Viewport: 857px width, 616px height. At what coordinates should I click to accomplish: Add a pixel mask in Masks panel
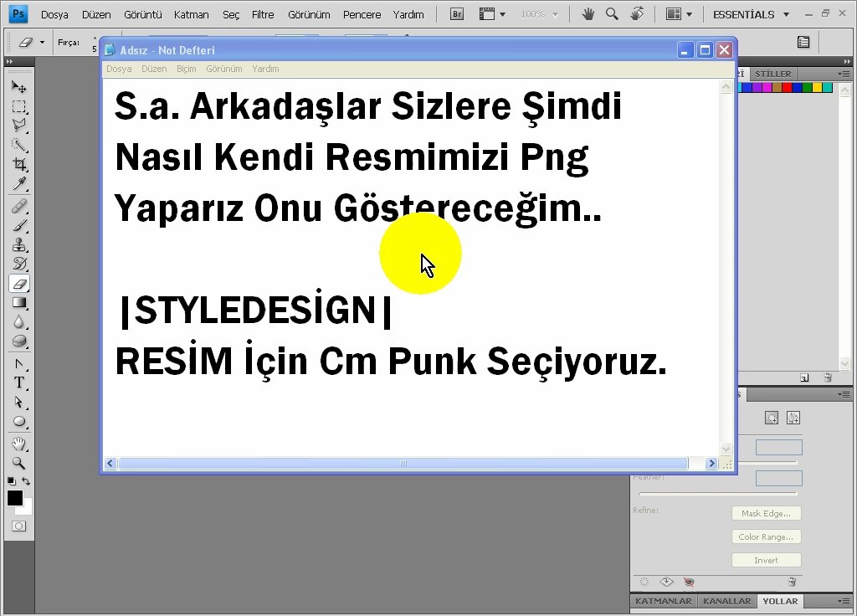click(771, 418)
